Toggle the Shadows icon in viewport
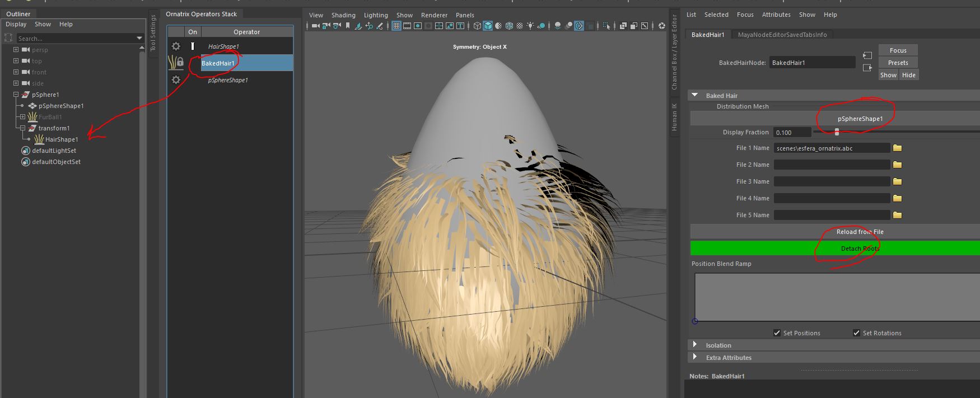The width and height of the screenshot is (980, 398). pyautogui.click(x=541, y=26)
